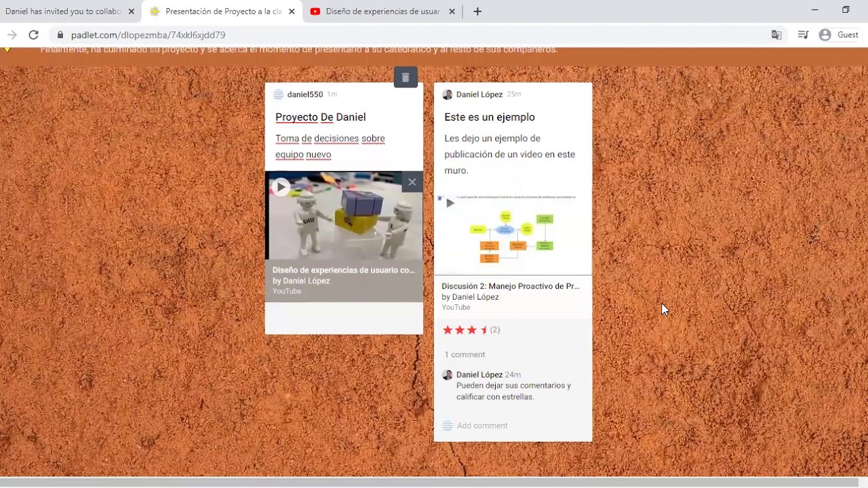This screenshot has width=868, height=488.
Task: Open Daniel López avatar on post header
Action: pyautogui.click(x=447, y=94)
